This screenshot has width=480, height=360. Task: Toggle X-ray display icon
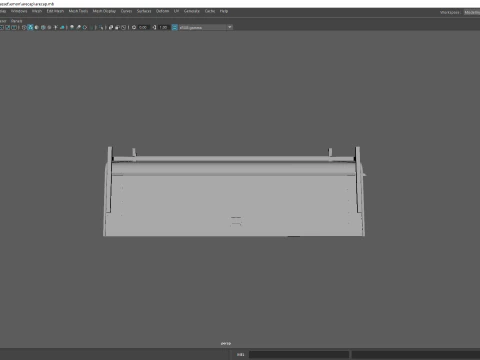coord(111,27)
